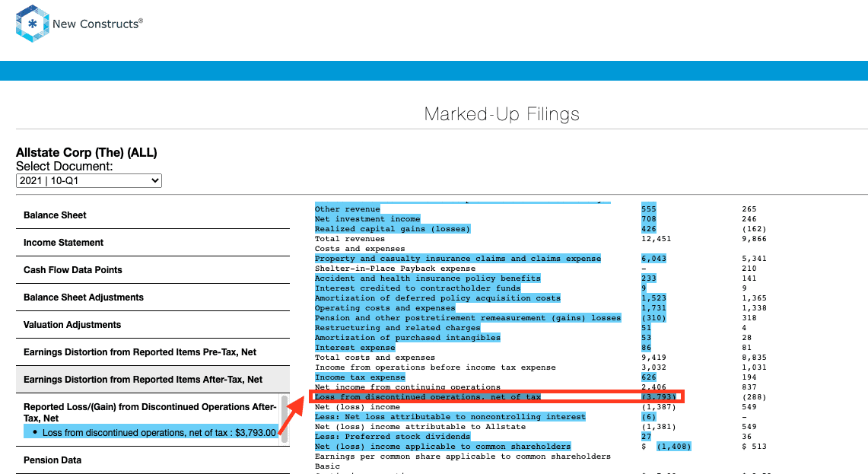This screenshot has width=868, height=474.
Task: Click Shelter-in-Place Payback expense line
Action: point(396,269)
